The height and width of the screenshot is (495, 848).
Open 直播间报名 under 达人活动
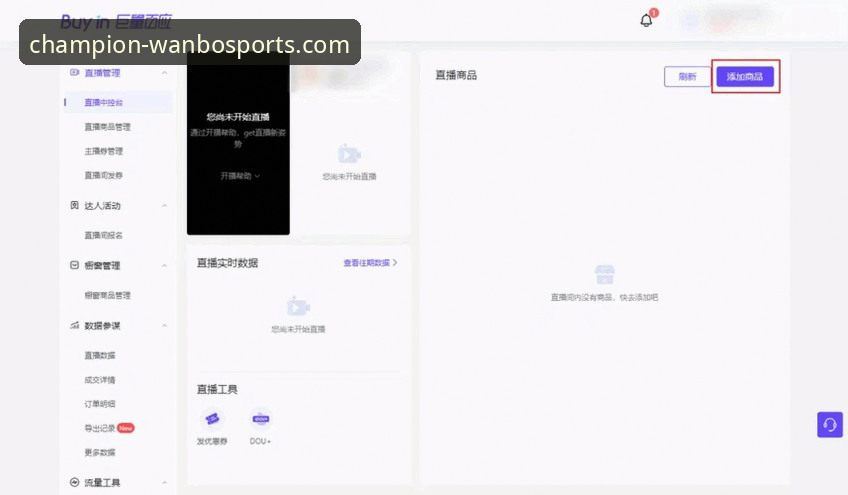(x=103, y=235)
